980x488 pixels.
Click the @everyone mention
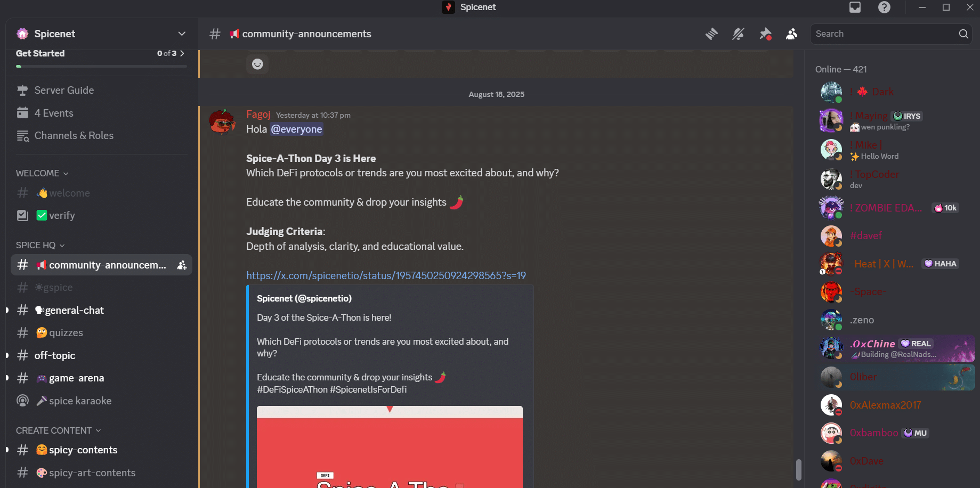tap(296, 129)
